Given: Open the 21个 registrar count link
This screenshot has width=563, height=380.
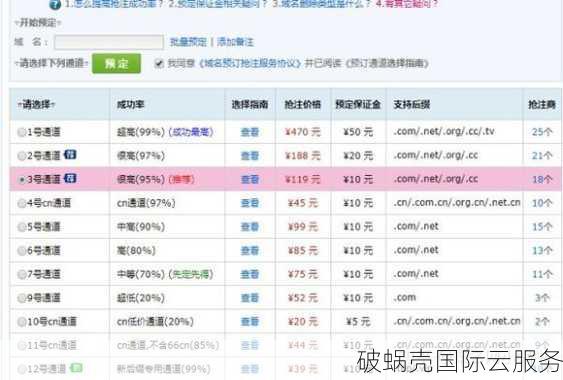Looking at the screenshot, I should [x=542, y=156].
